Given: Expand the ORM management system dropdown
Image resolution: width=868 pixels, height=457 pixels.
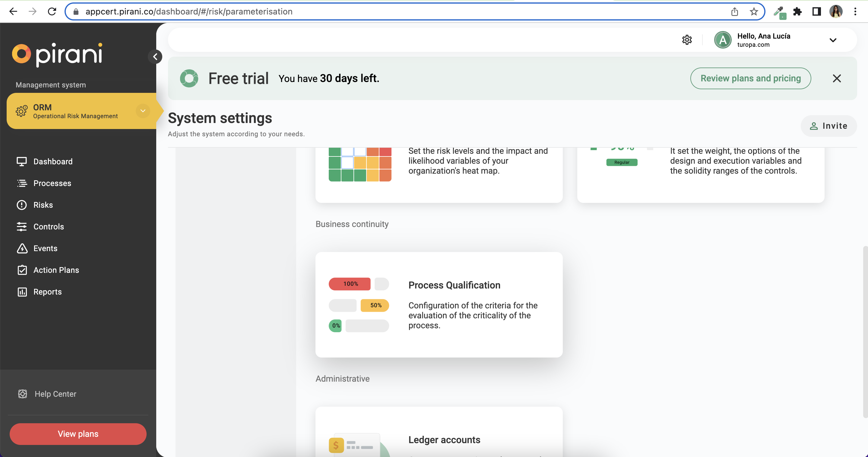Looking at the screenshot, I should [143, 111].
